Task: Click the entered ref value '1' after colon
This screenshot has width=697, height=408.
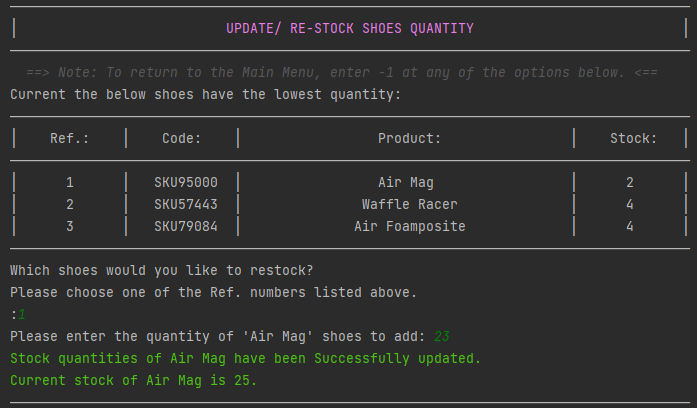Action: click(x=22, y=315)
